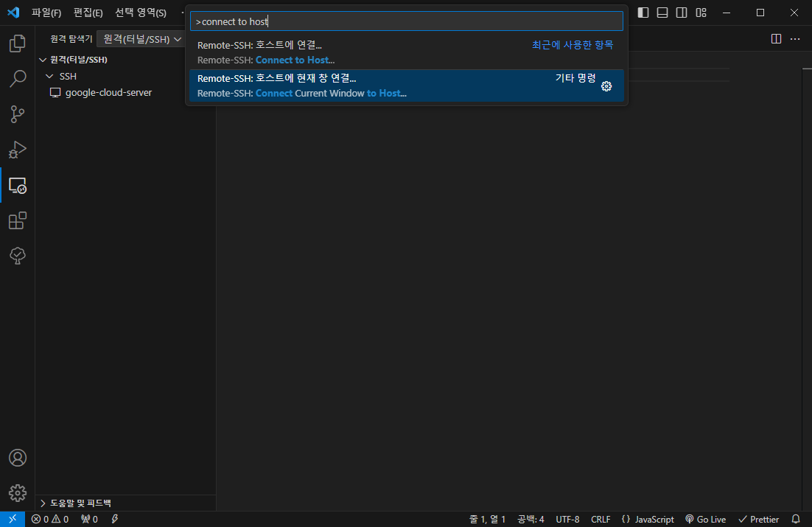Open the 파일(F) menu
The image size is (812, 527).
(46, 13)
